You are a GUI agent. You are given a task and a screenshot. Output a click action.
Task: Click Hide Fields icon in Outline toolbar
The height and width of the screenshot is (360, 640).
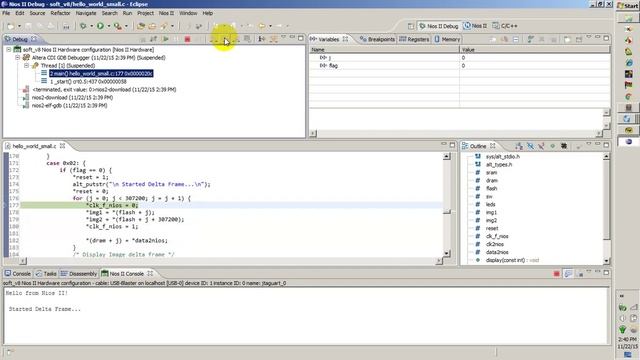point(530,146)
